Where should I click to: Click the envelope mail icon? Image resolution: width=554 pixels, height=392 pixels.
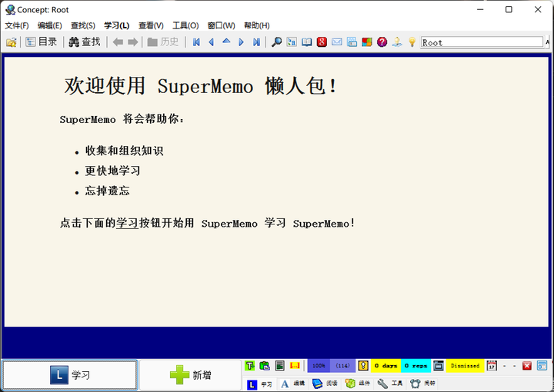[337, 42]
